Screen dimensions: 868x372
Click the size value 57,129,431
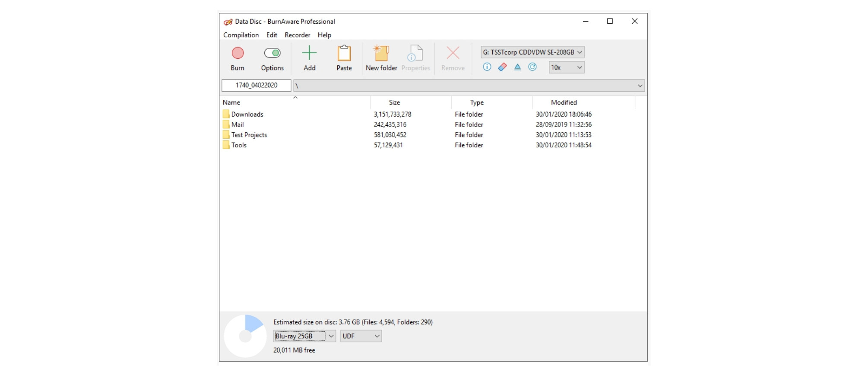pos(388,145)
